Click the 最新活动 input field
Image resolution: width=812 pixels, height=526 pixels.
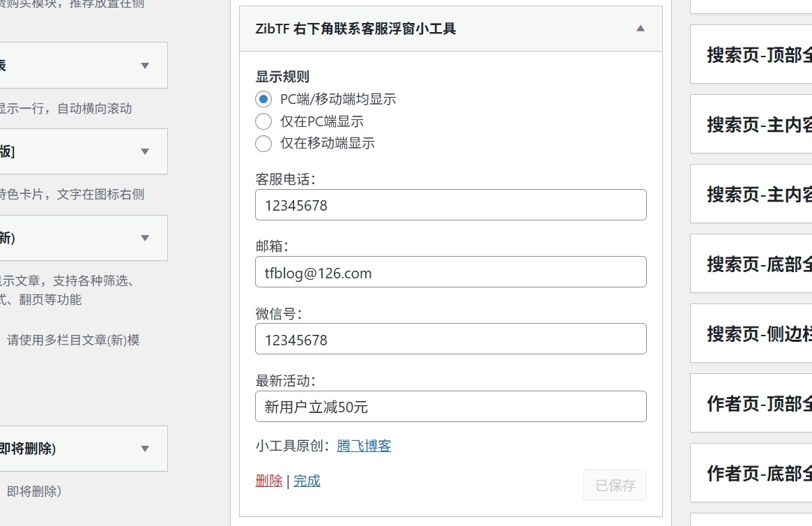pyautogui.click(x=451, y=406)
